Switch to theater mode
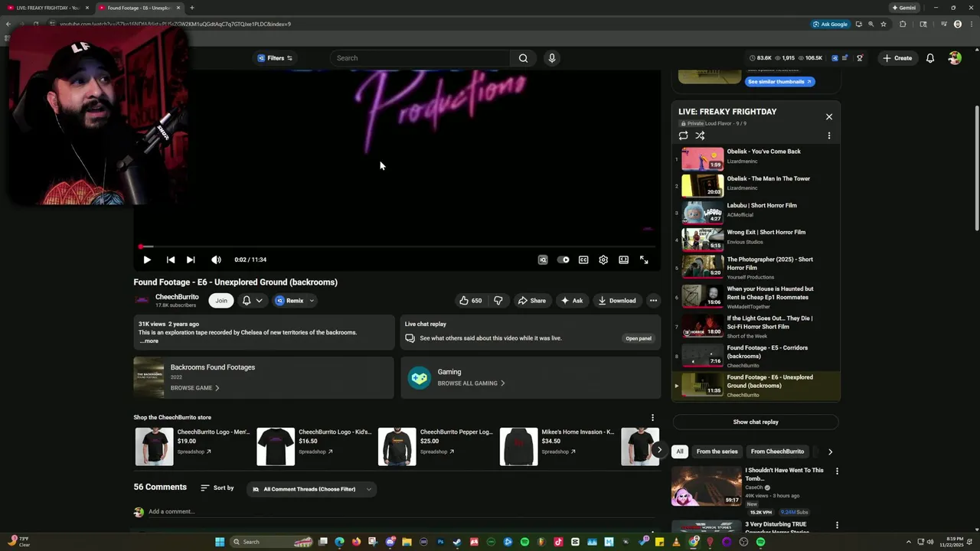Image resolution: width=980 pixels, height=551 pixels. click(x=624, y=260)
